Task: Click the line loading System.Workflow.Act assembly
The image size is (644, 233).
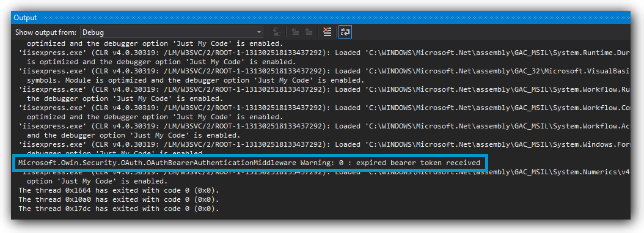Action: click(324, 126)
